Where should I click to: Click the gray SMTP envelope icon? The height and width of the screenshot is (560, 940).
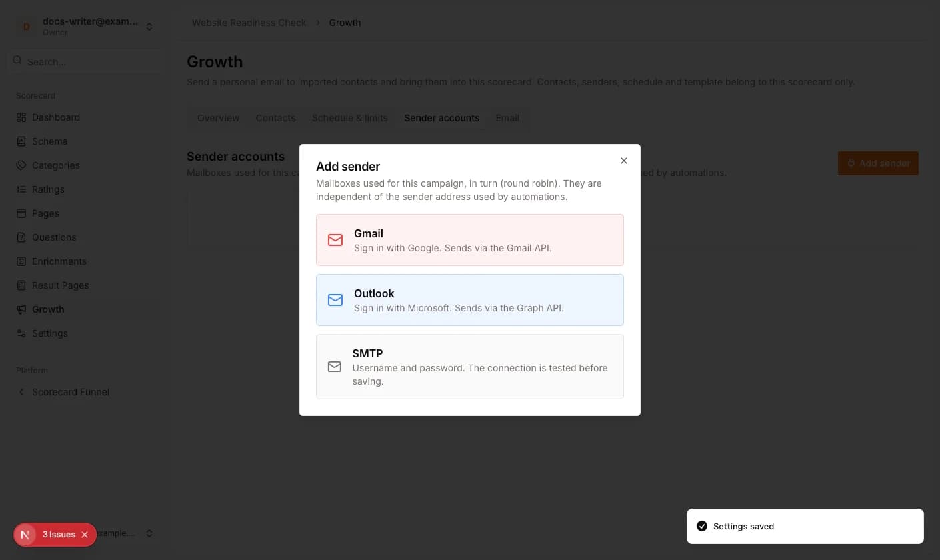(335, 367)
